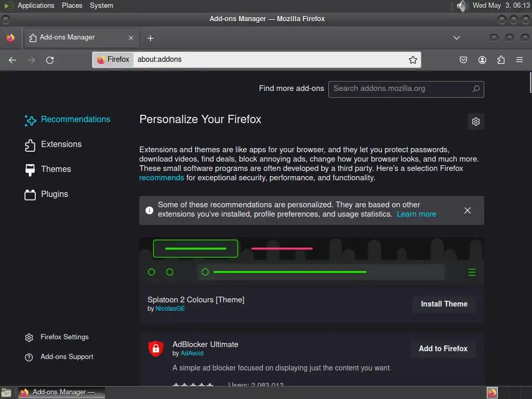Click the 'Find more add-ons' label
The image size is (532, 399).
pos(291,88)
